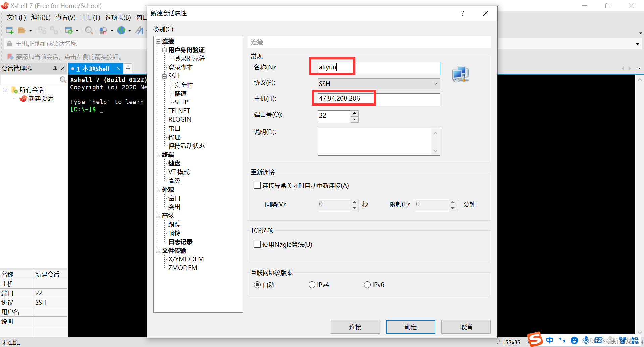Image resolution: width=644 pixels, height=347 pixels.
Task: Click the Xshell app logo in title bar
Action: [x=5, y=6]
